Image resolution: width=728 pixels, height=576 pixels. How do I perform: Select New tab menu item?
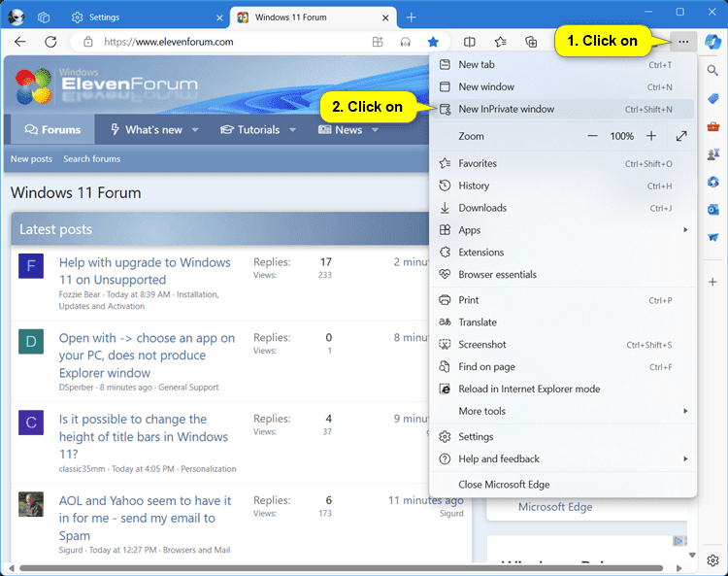pos(563,64)
